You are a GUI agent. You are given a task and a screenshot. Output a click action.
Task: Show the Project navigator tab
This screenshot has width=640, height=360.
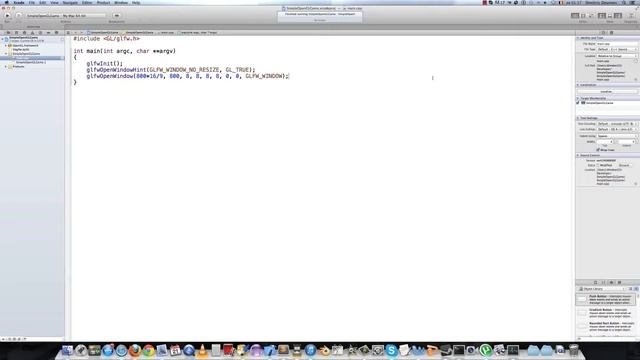(x=8, y=33)
